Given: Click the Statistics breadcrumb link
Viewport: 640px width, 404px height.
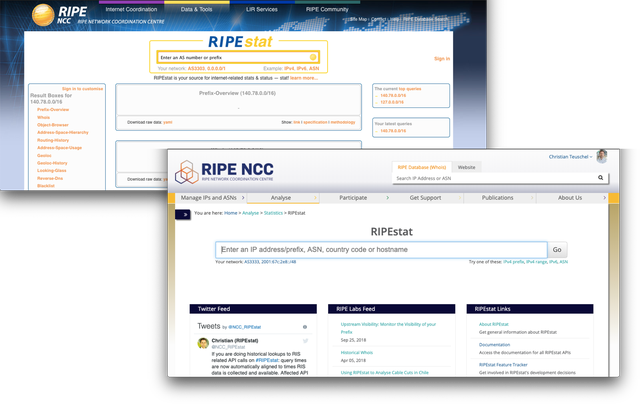Looking at the screenshot, I should click(x=273, y=213).
